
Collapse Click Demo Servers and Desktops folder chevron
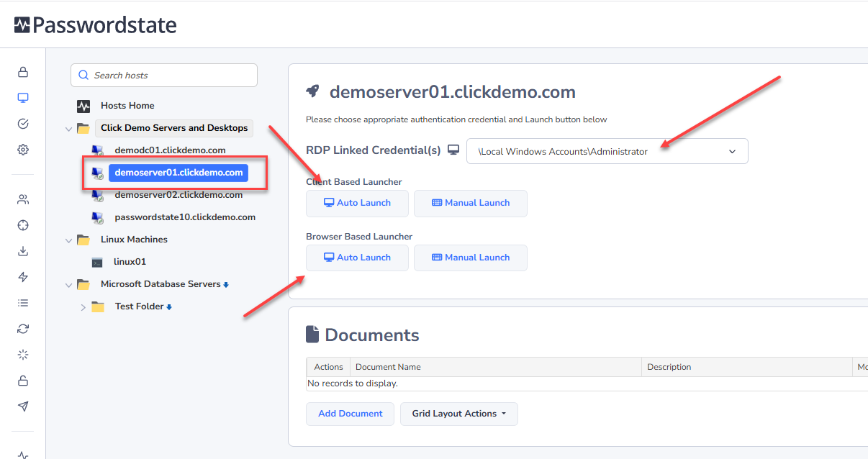[68, 129]
